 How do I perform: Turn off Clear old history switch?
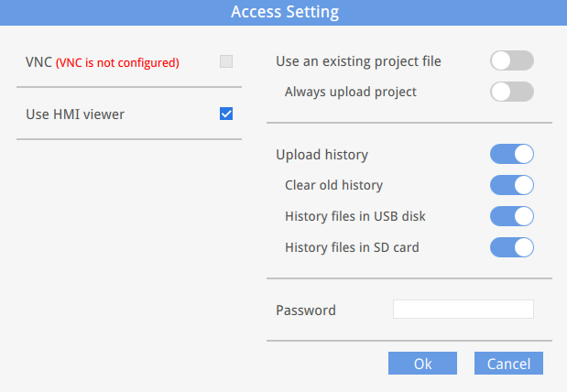tap(512, 185)
